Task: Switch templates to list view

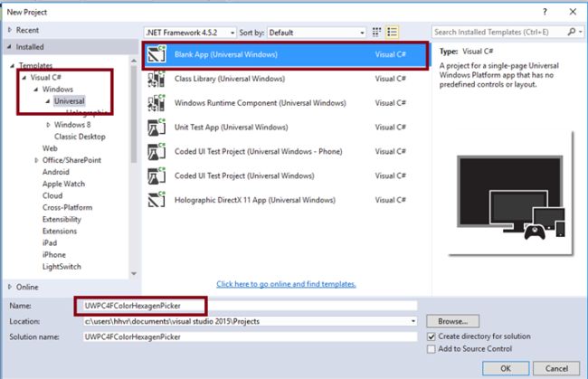Action: 392,33
